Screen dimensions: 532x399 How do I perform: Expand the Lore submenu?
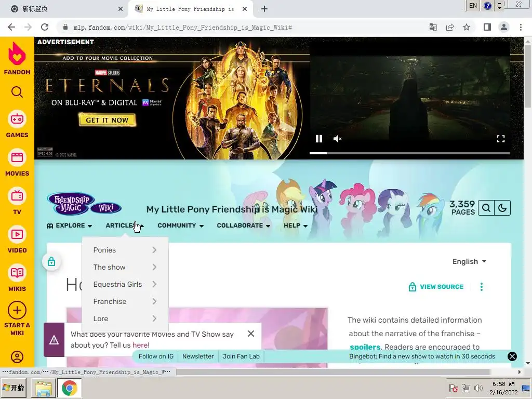click(x=125, y=318)
